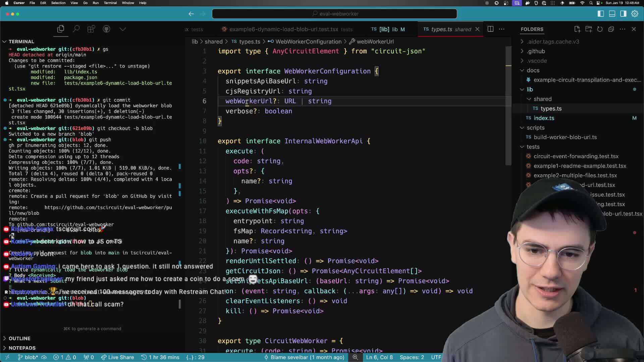Toggle the primary sidebar layout button
This screenshot has width=644, height=362.
pyautogui.click(x=601, y=14)
